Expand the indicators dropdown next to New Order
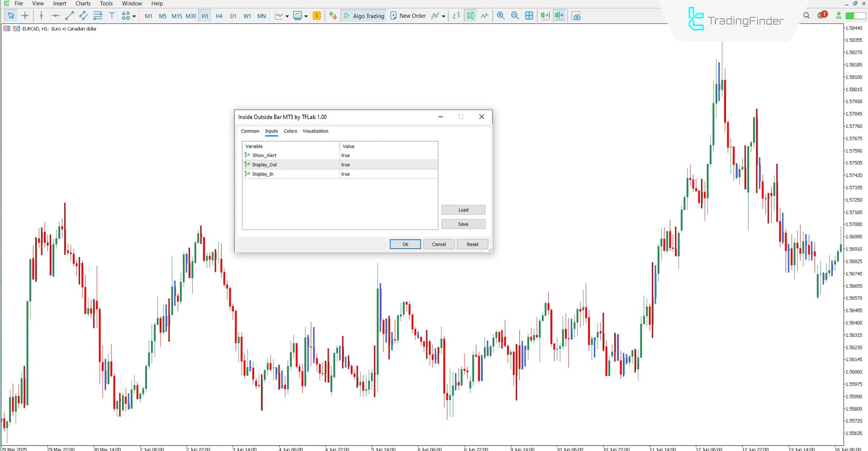Viewport: 868px width, 451px height. (x=444, y=15)
